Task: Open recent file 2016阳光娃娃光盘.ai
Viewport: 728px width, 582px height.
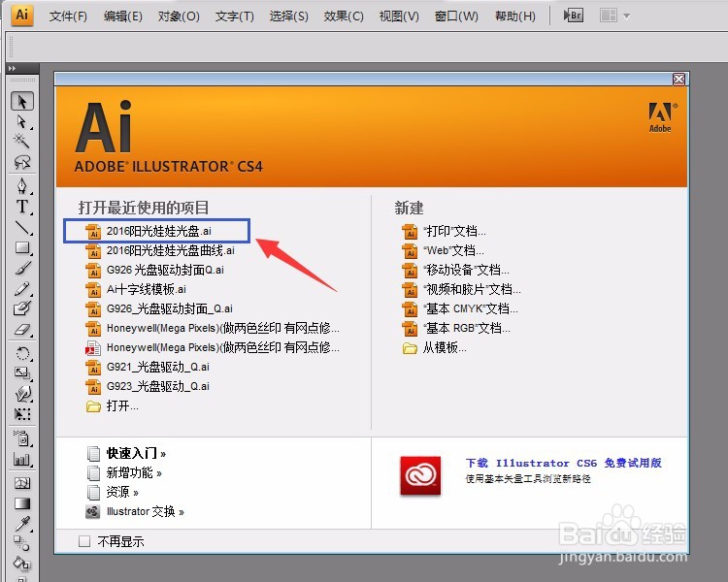Action: tap(149, 231)
